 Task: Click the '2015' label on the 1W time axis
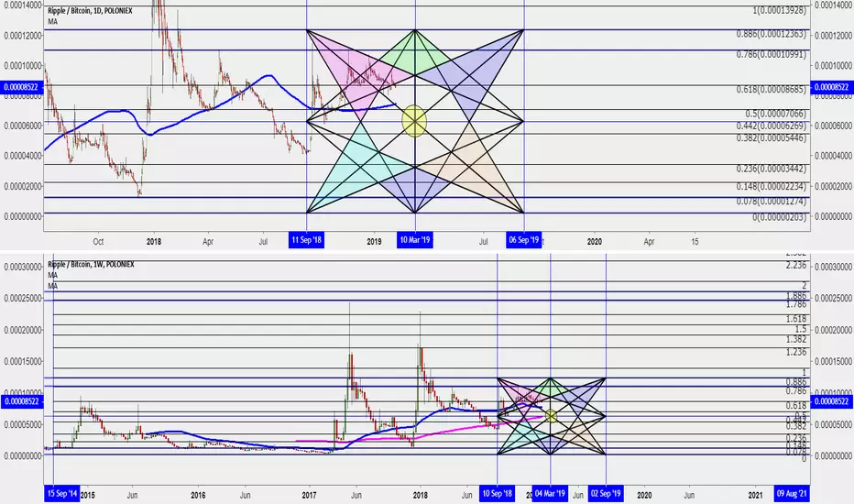(x=87, y=495)
